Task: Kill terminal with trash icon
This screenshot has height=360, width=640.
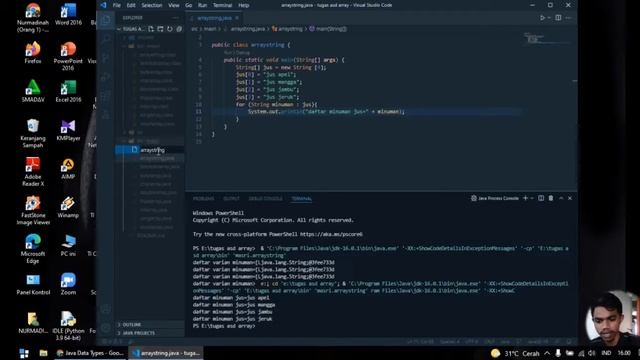Action: point(551,198)
